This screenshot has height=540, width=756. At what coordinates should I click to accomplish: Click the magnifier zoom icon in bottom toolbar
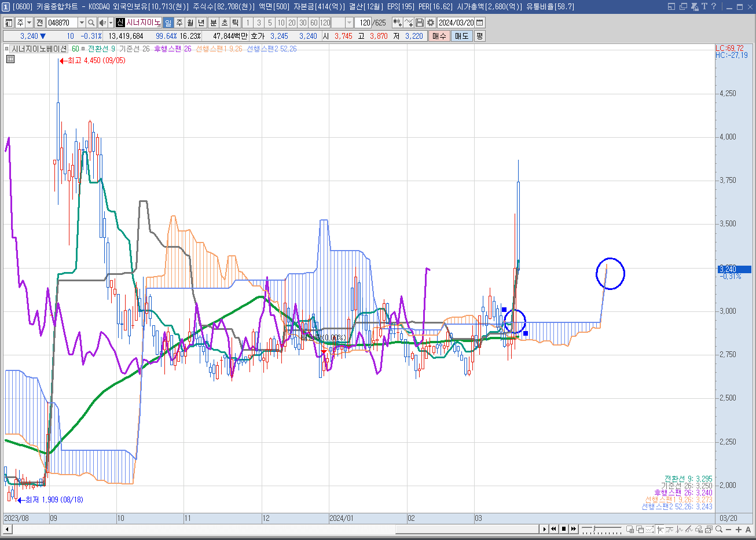tap(719, 529)
